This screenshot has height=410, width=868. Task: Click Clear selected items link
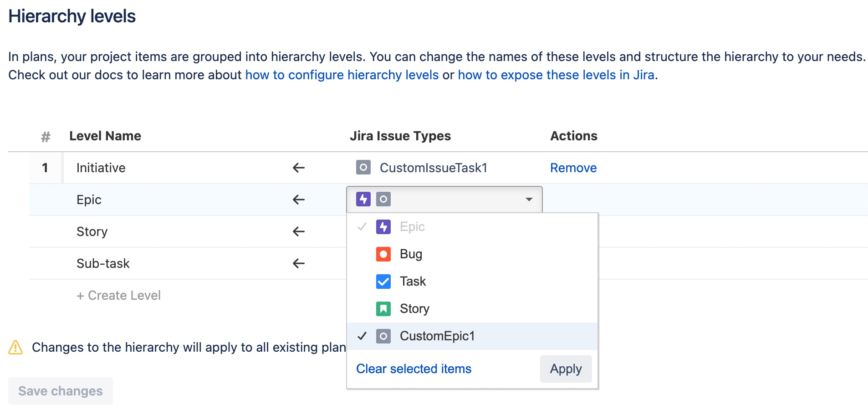click(414, 369)
